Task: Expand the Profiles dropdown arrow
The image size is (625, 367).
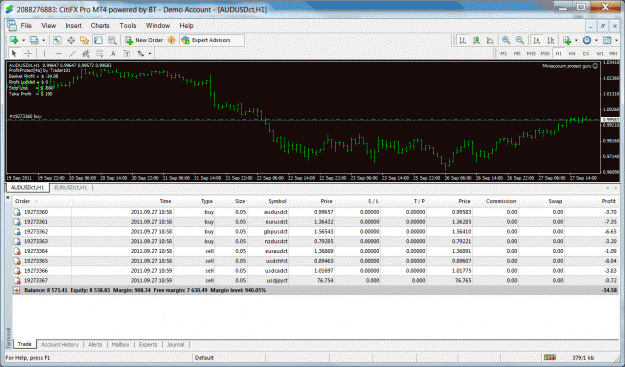Action: (x=43, y=40)
